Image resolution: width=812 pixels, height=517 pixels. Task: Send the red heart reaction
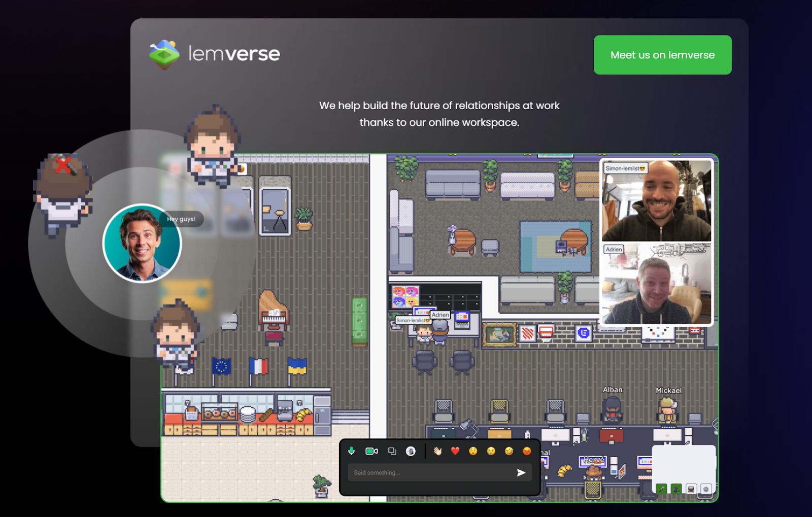pyautogui.click(x=454, y=451)
